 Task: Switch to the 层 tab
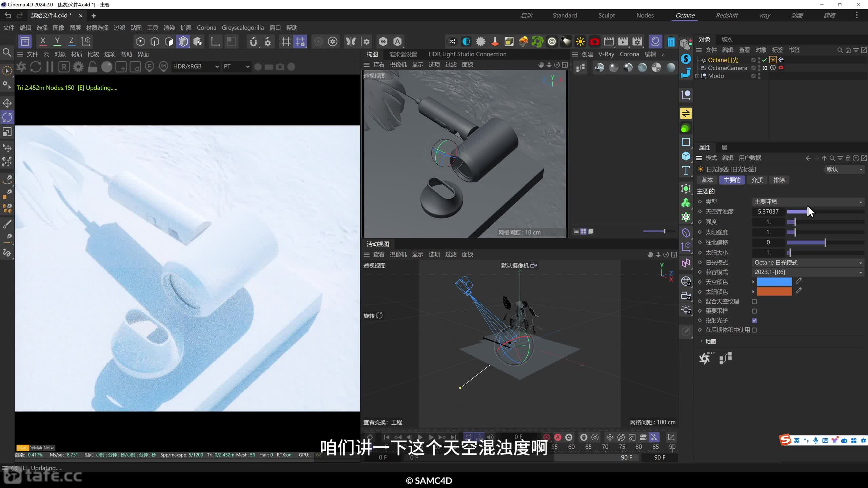[724, 147]
